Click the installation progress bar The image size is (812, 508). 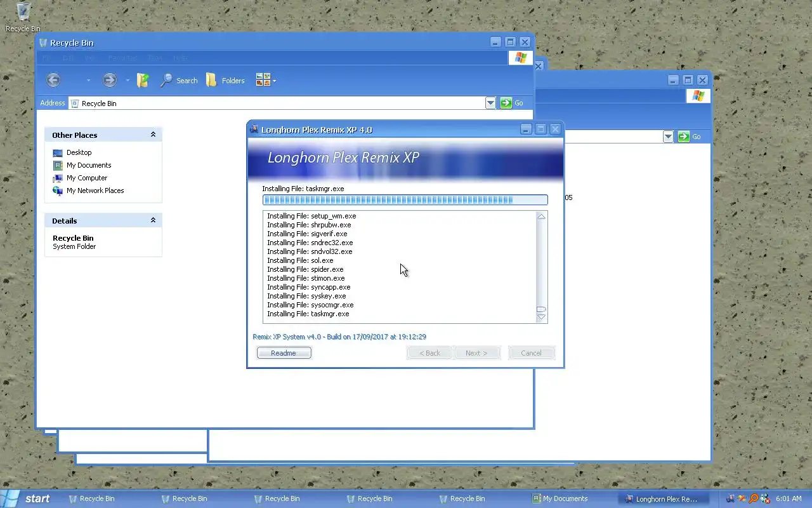(x=405, y=200)
